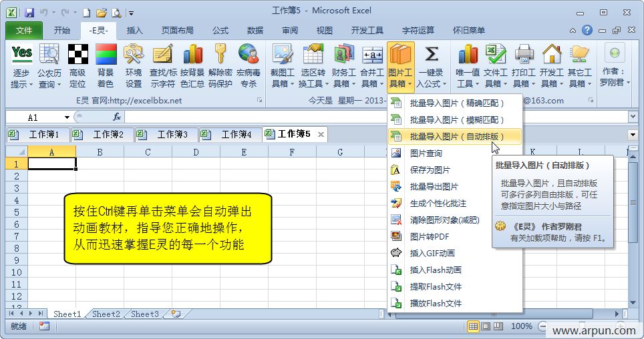Switch to Page Layout view in status bar
Image resolution: width=644 pixels, height=339 pixels.
tap(486, 326)
